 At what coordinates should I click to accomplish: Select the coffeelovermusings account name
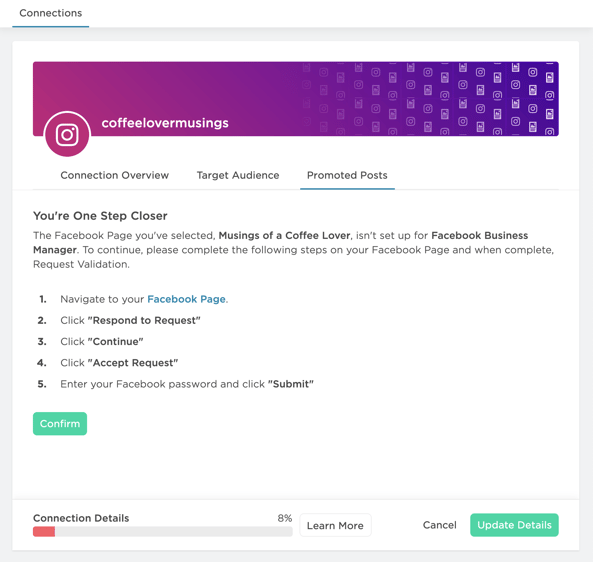[165, 123]
